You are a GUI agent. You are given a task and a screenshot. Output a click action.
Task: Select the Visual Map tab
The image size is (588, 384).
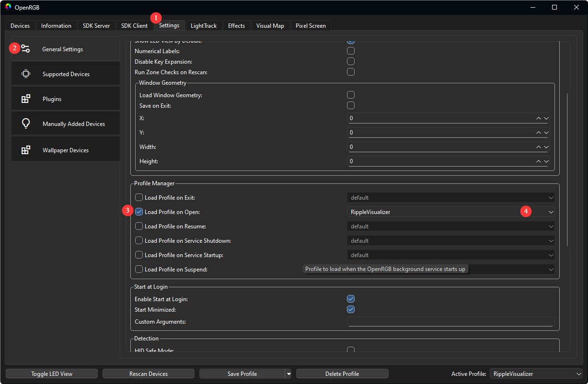pyautogui.click(x=270, y=26)
